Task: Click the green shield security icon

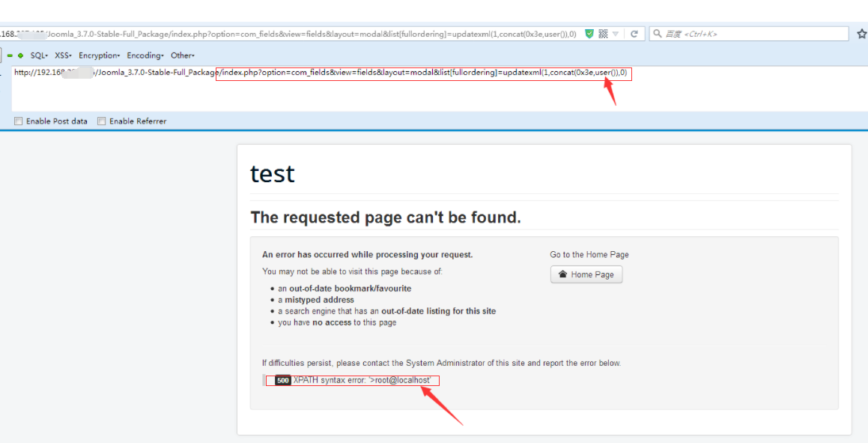Action: point(589,34)
